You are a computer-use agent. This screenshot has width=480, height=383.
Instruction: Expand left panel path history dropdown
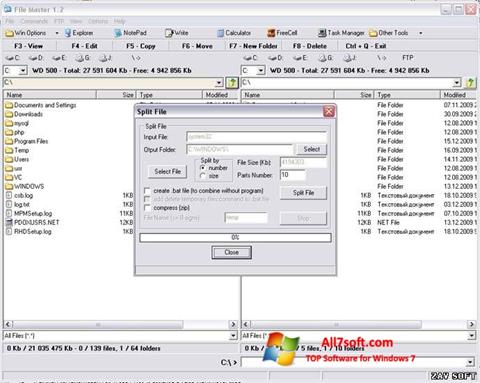[219, 82]
